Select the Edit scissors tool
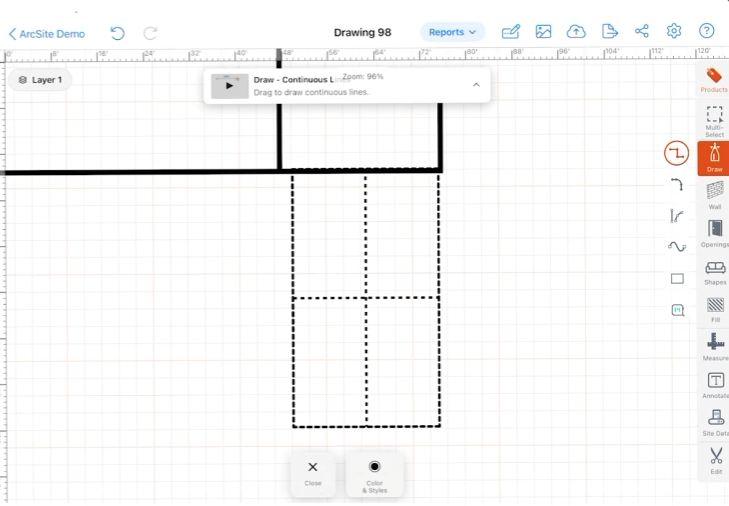729x506 pixels. coord(716,460)
